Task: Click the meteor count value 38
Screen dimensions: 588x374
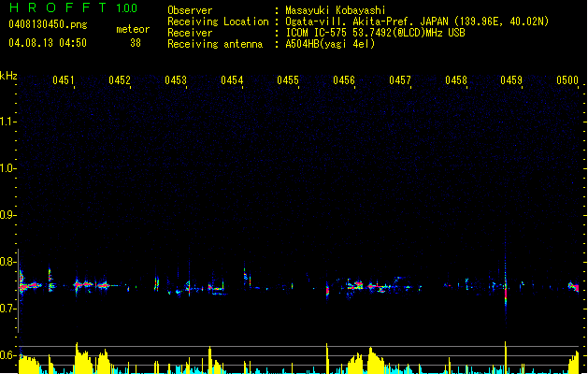Action: (136, 43)
